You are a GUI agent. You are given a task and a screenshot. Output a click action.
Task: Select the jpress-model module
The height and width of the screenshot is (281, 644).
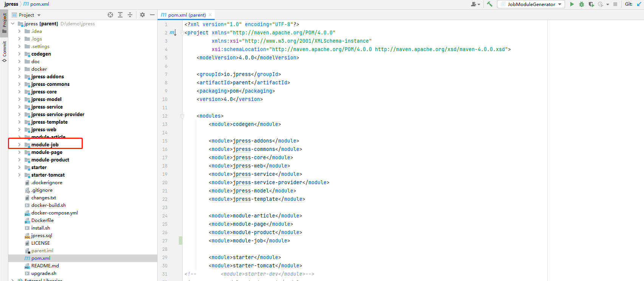(46, 99)
